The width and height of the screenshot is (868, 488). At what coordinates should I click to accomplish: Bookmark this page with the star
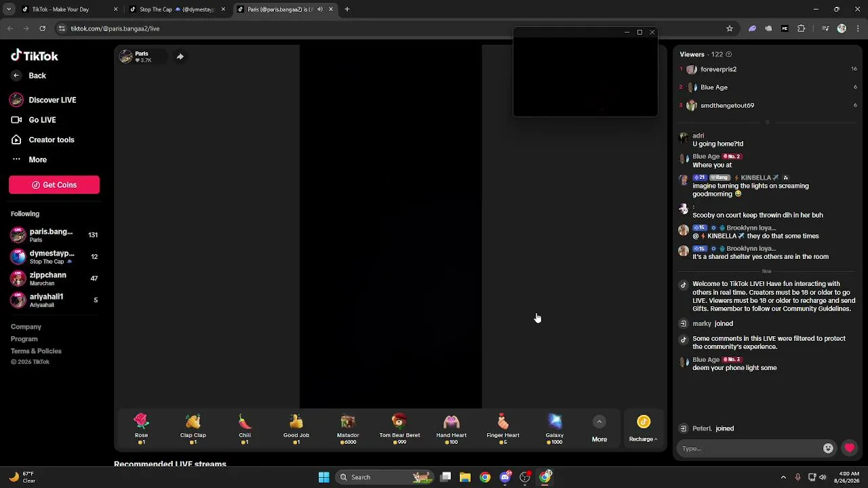coord(730,28)
